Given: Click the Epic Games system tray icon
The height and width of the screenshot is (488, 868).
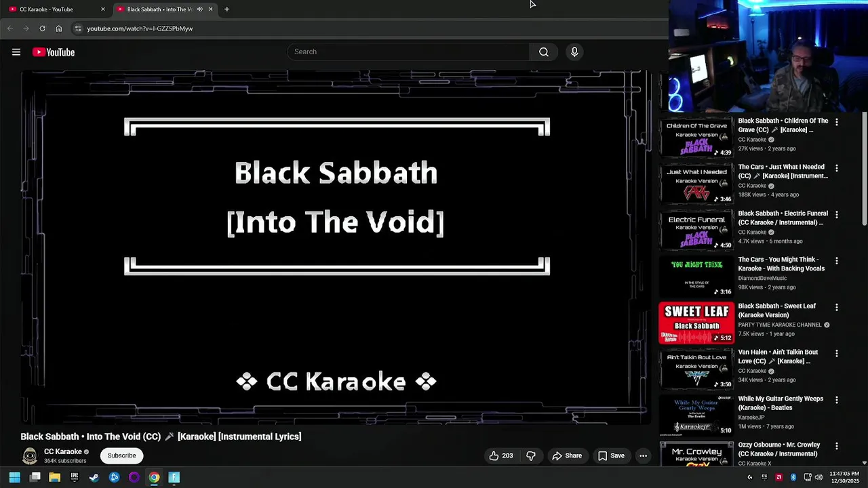Looking at the screenshot, I should pos(764,477).
